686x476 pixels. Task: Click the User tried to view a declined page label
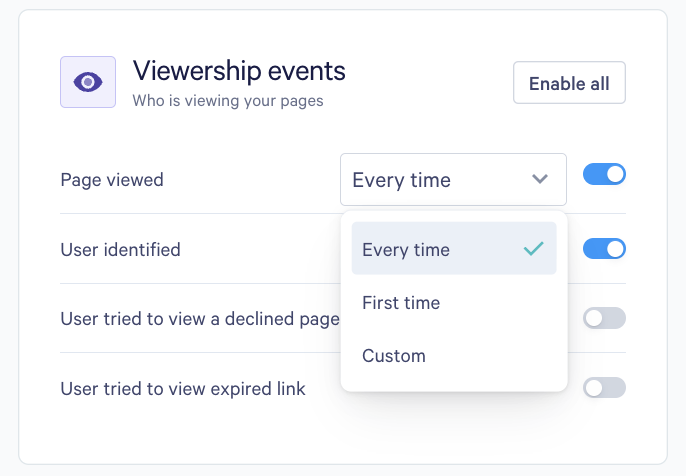(200, 319)
